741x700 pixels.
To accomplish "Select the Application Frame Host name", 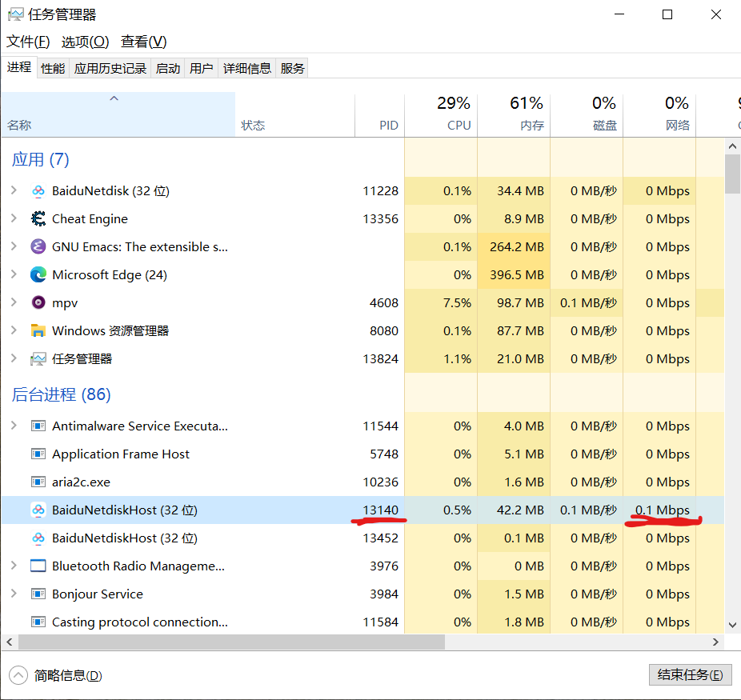I will [121, 454].
